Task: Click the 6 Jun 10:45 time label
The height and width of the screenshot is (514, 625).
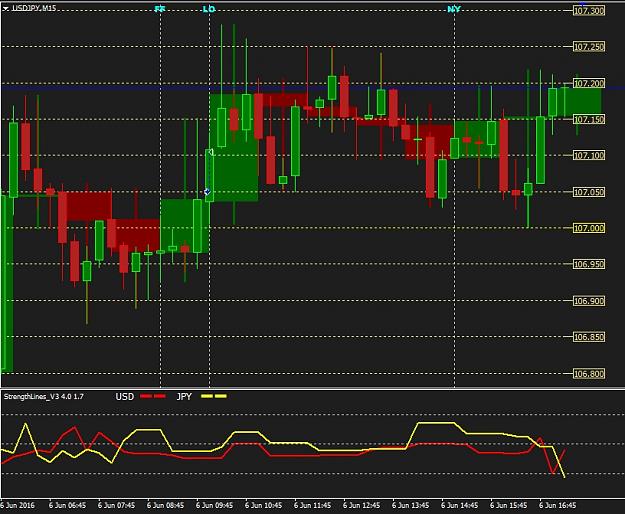Action: pos(263,505)
